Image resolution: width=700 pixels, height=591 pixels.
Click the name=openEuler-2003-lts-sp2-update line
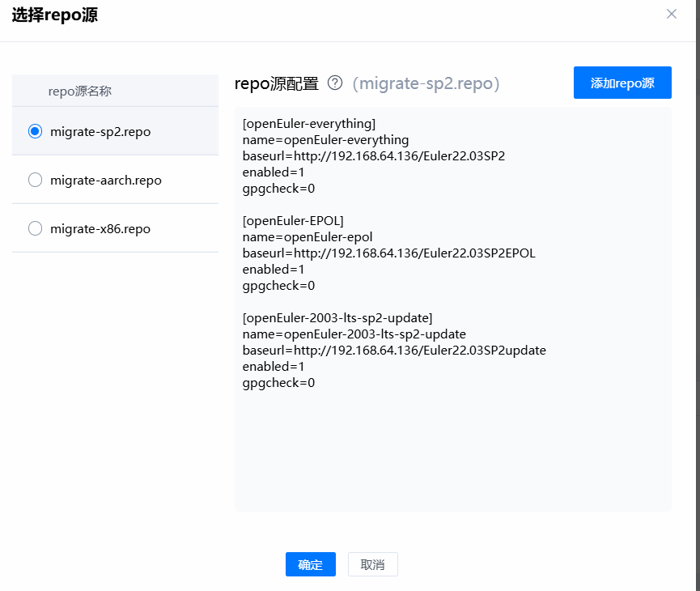[354, 334]
